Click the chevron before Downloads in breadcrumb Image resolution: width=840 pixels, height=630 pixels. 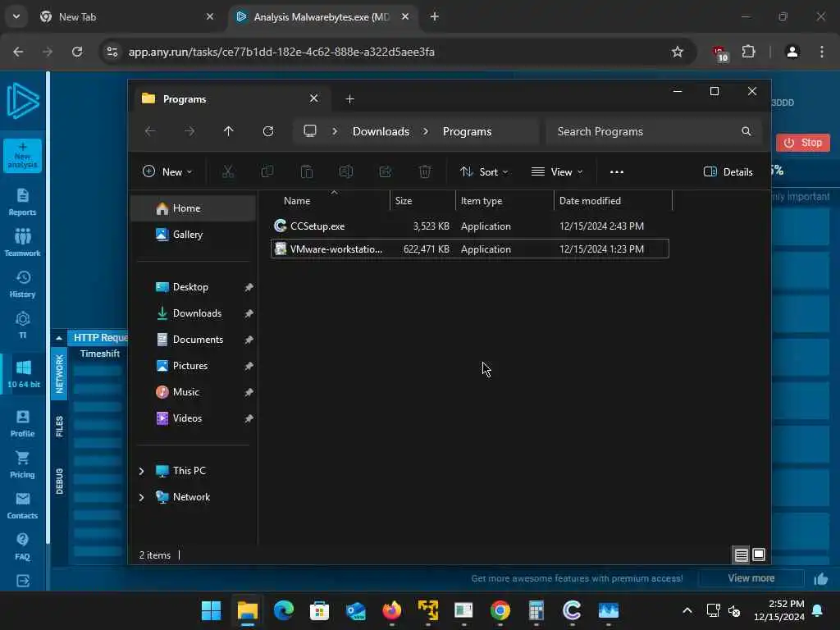pyautogui.click(x=335, y=131)
